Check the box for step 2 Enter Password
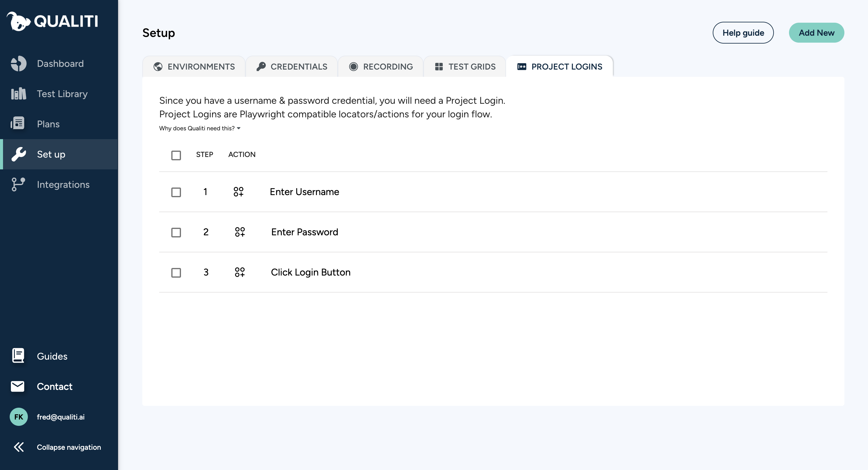The image size is (868, 470). click(176, 232)
